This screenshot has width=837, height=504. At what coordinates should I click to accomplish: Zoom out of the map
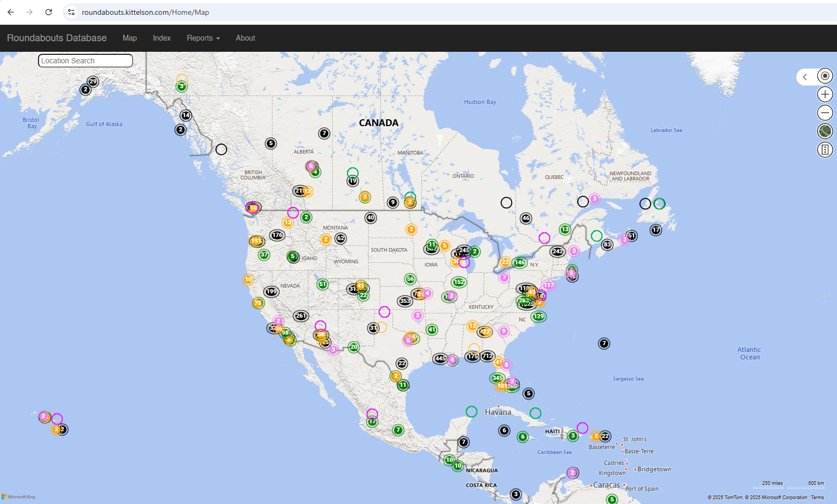[x=825, y=113]
